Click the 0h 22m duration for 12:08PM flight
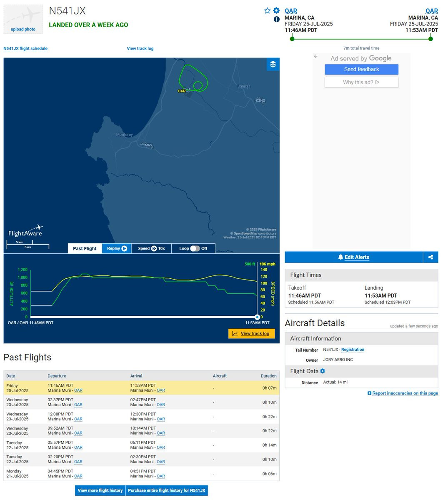 click(x=269, y=417)
